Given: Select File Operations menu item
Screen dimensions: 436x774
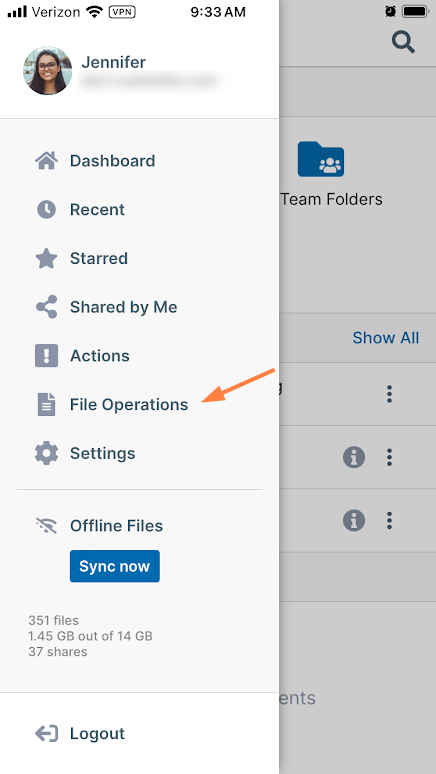Looking at the screenshot, I should (x=129, y=405).
